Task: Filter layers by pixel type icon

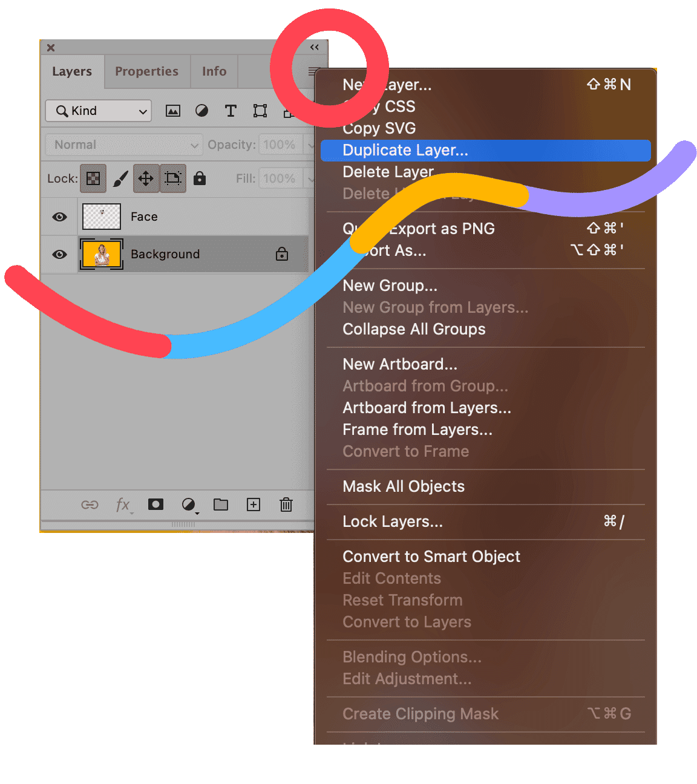Action: 173,111
